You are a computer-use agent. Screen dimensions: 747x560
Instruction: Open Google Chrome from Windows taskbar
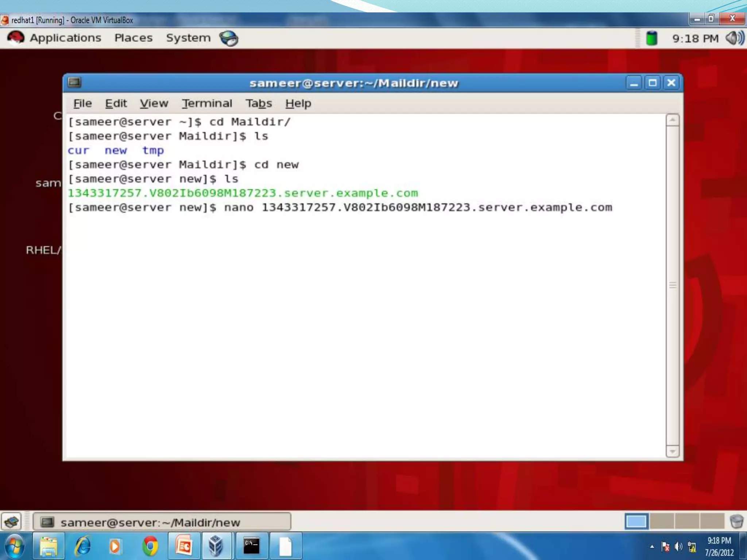tap(150, 546)
